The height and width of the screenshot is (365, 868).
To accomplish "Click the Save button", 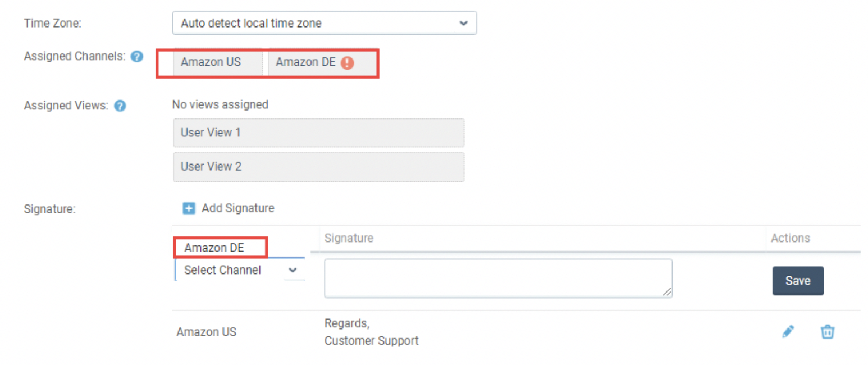I will [x=798, y=281].
